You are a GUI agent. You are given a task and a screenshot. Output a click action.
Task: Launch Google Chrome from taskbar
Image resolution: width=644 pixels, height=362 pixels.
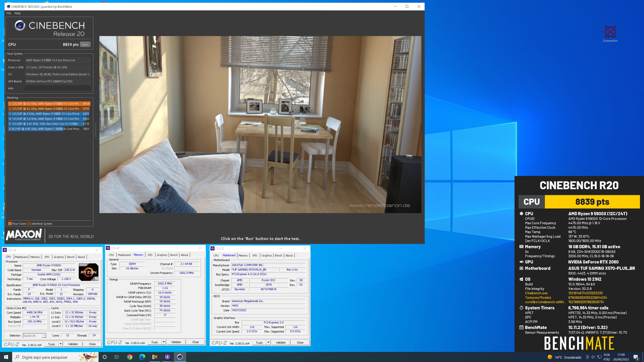point(129,357)
